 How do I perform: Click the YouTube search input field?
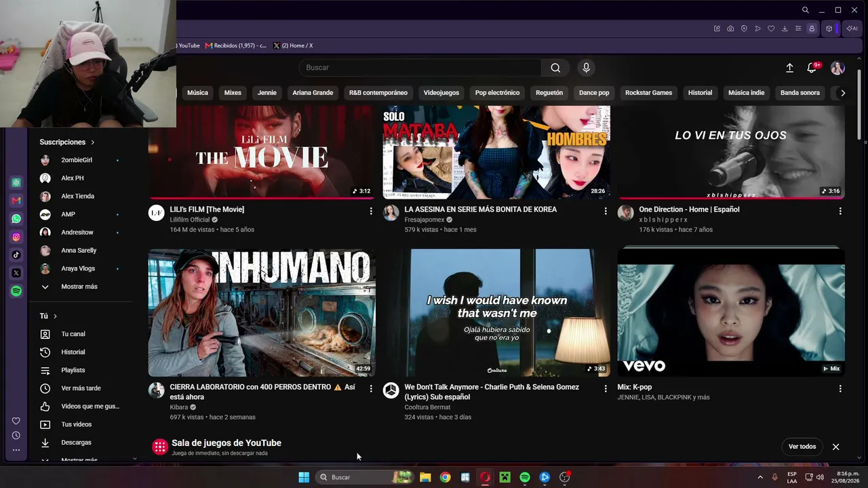pyautogui.click(x=420, y=68)
